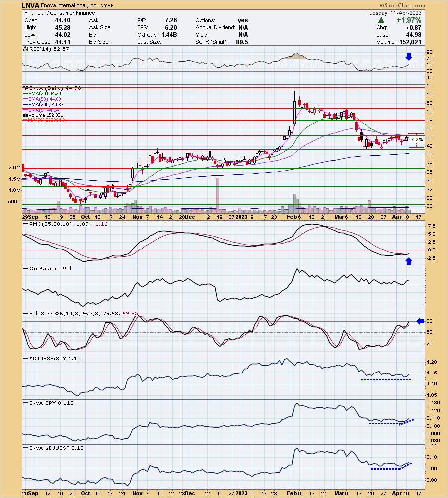
Task: Click the 29Sep date label under the price chart
Action: click(30, 217)
